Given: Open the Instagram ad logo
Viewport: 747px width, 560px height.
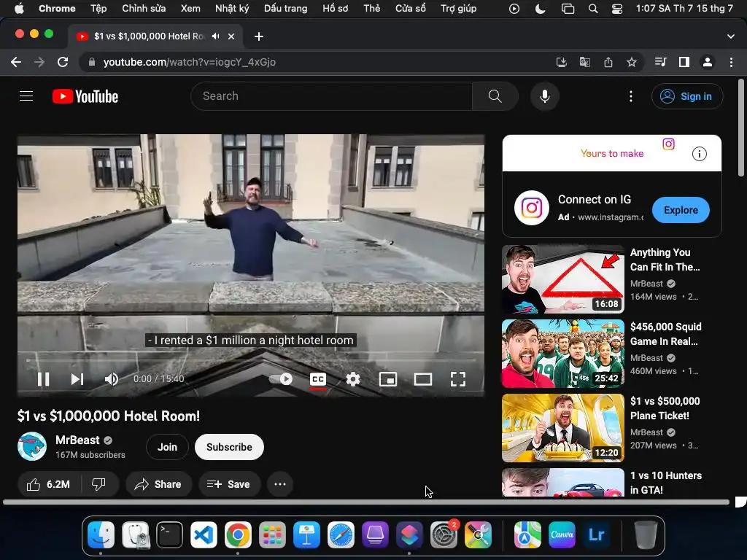Looking at the screenshot, I should [532, 208].
